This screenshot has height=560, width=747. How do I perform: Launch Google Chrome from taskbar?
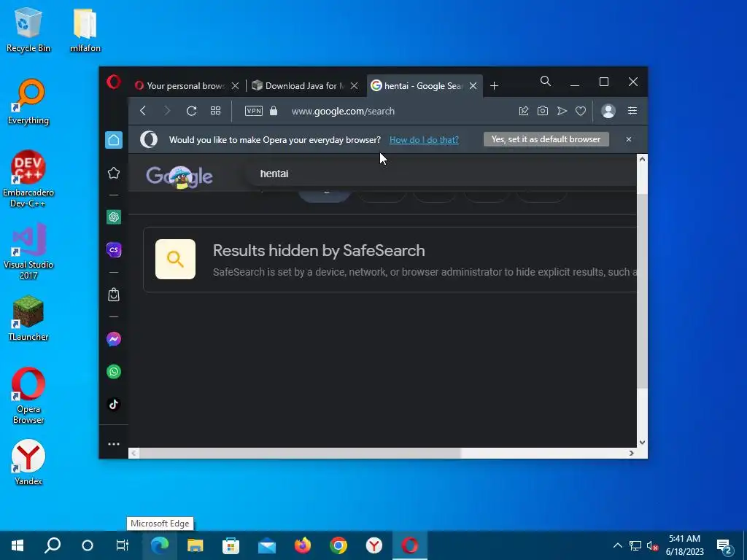tap(338, 545)
